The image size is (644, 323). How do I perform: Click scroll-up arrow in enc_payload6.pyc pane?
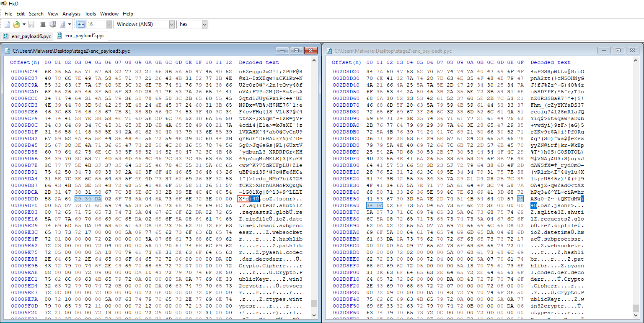(636, 61)
